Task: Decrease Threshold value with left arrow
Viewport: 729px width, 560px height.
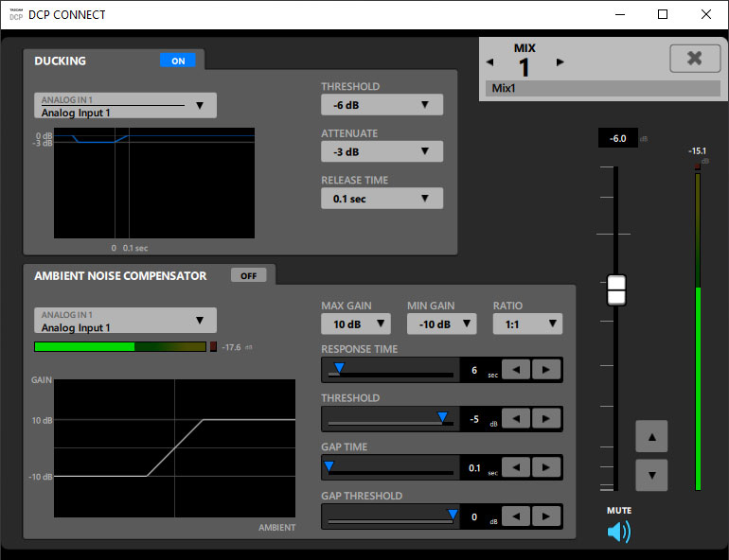Action: tap(516, 418)
